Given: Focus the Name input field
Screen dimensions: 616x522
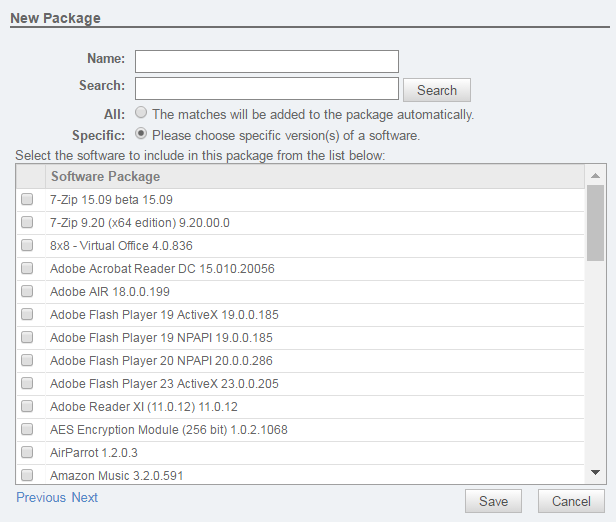Looking at the screenshot, I should pyautogui.click(x=267, y=61).
